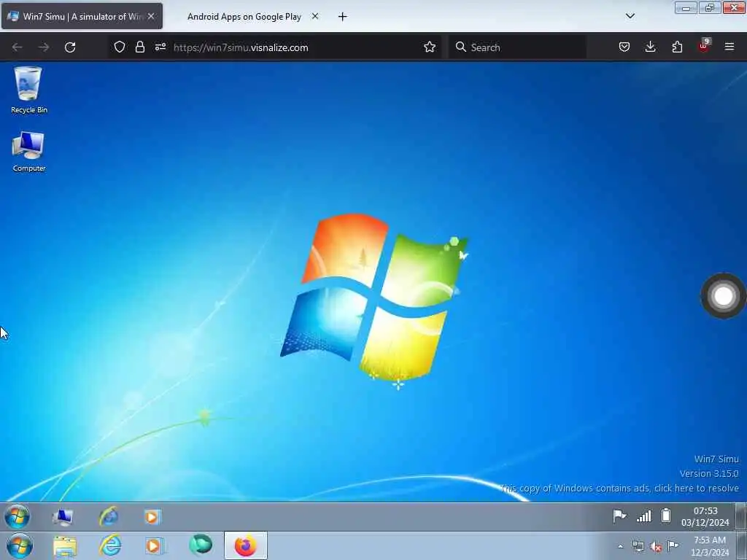This screenshot has width=747, height=560.
Task: Click the host network tray icon
Action: tap(638, 546)
